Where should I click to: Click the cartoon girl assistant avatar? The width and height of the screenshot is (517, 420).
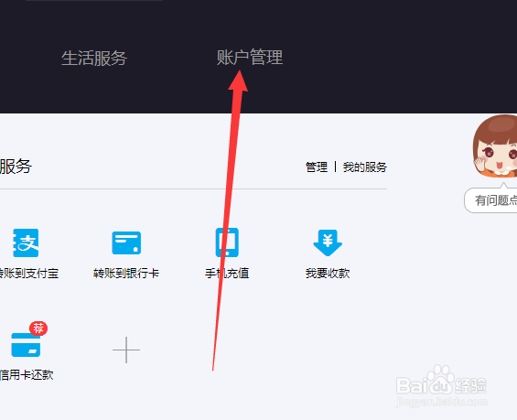point(495,146)
